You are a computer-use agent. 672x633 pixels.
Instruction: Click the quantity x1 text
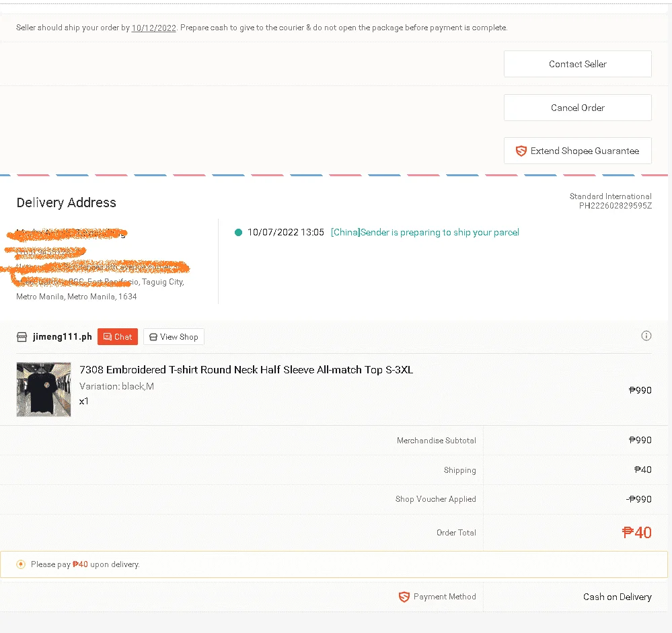click(x=83, y=402)
